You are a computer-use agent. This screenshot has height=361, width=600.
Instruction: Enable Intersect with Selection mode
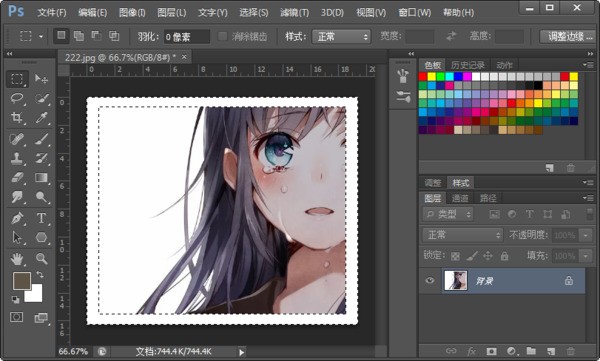(114, 36)
